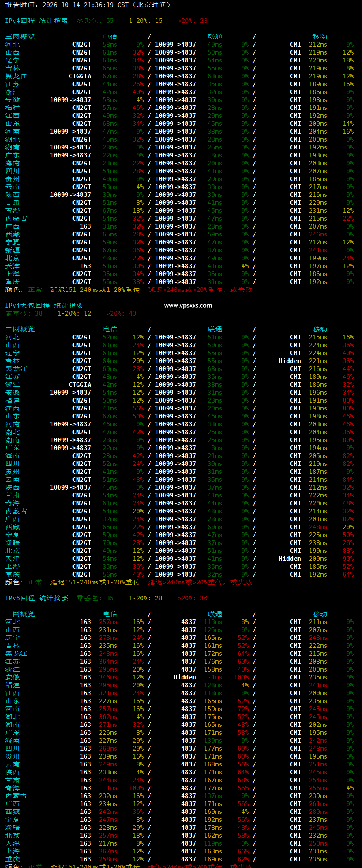The image size is (362, 868).
Task: Click '8ms' in 广东 row of IPv4回程
Action: pos(217,155)
